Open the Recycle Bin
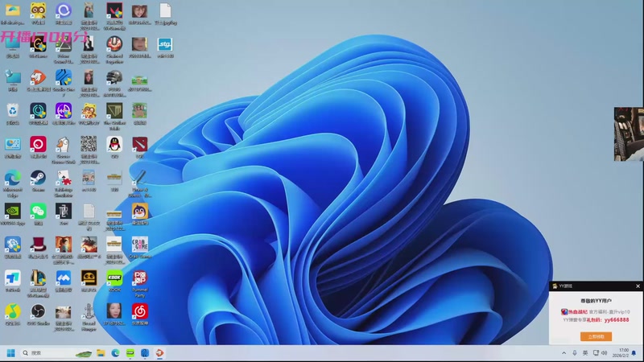Screen dimensions: 644x362 [13, 111]
